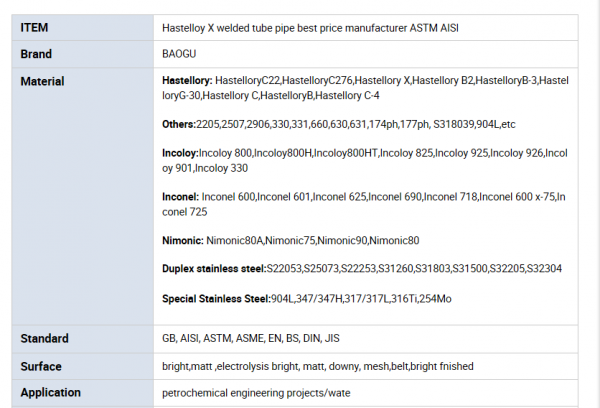Image resolution: width=600 pixels, height=408 pixels.
Task: Select the Special Stainless Steel heading
Action: point(215,298)
